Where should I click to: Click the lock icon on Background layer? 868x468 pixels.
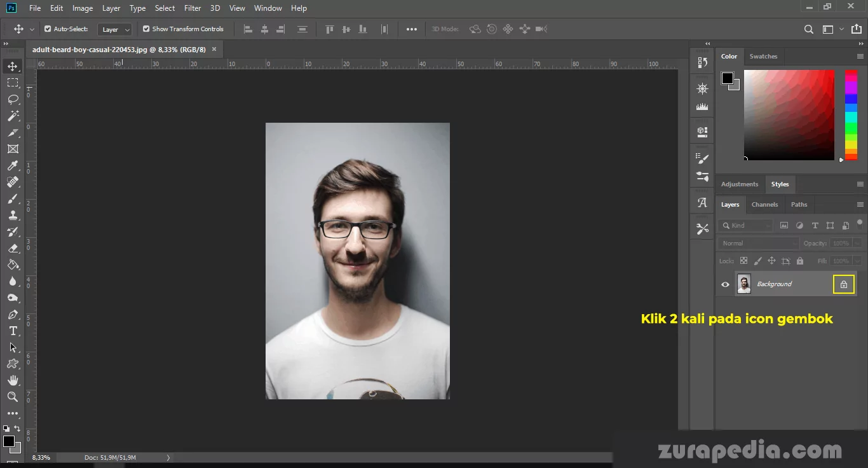[x=843, y=284]
